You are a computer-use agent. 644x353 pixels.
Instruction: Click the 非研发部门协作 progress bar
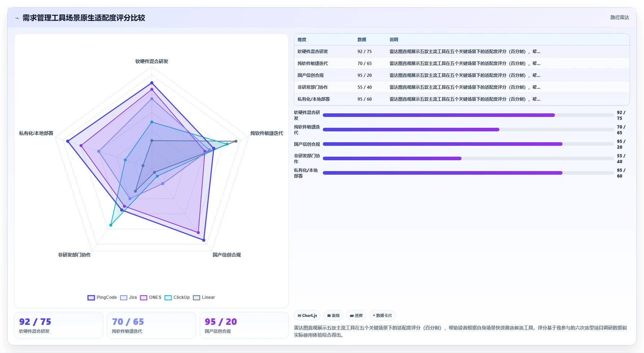[x=468, y=158]
